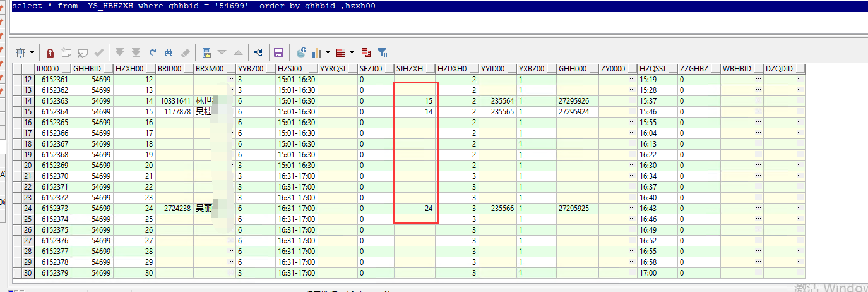Click the fetch next page icon
This screenshot has height=292, width=868.
[119, 52]
